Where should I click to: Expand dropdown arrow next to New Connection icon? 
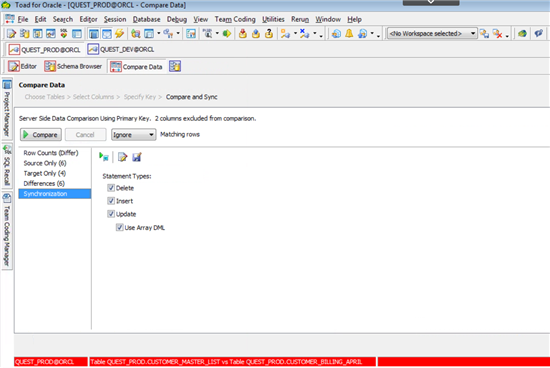pos(295,34)
